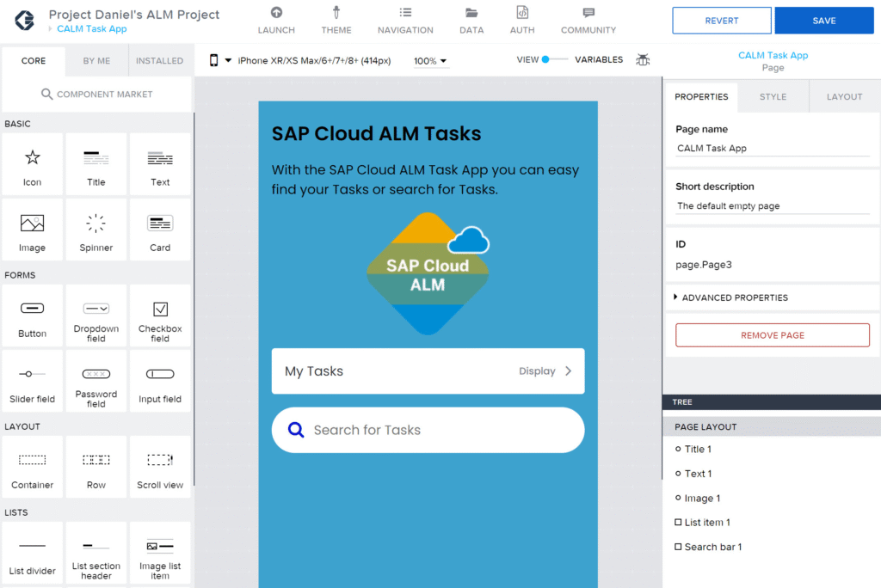Open the Style tab
The width and height of the screenshot is (881, 588).
(773, 96)
